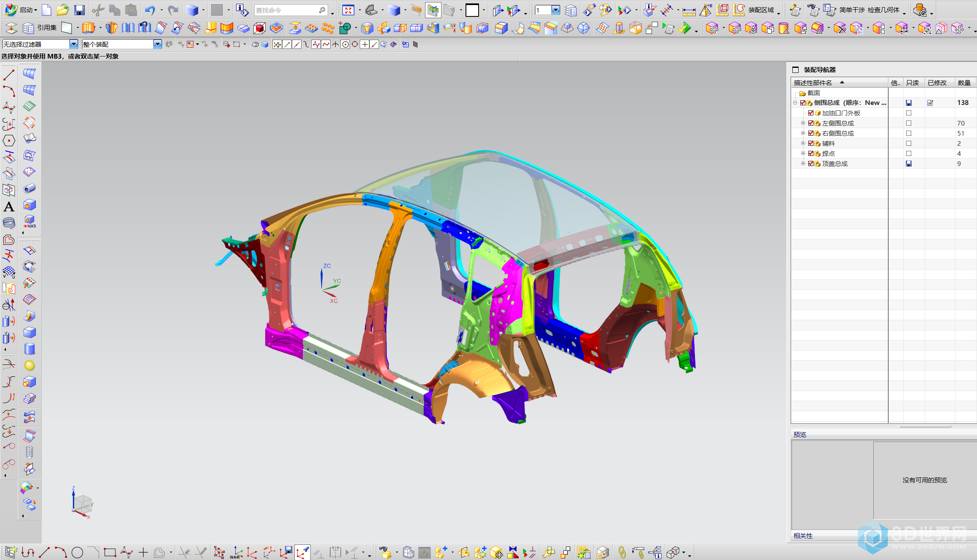Open the object information icon
Image resolution: width=977 pixels, height=560 pixels.
242,10
